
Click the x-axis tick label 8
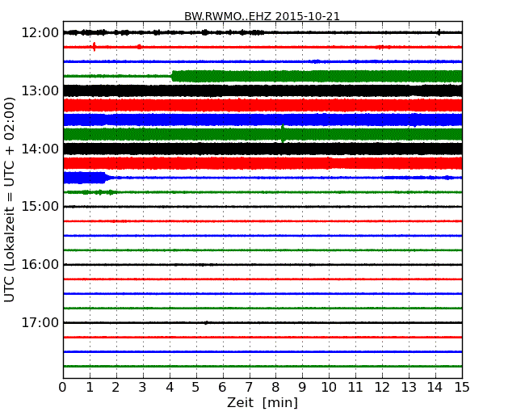[275, 388]
